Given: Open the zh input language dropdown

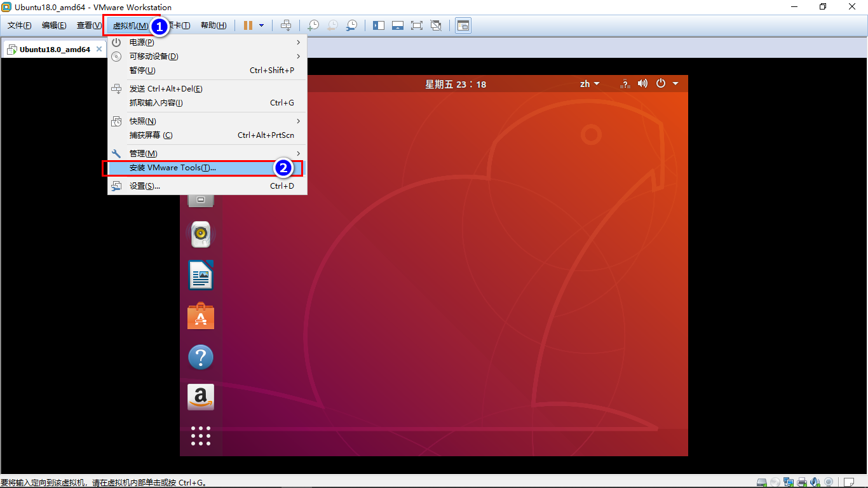Looking at the screenshot, I should click(589, 84).
